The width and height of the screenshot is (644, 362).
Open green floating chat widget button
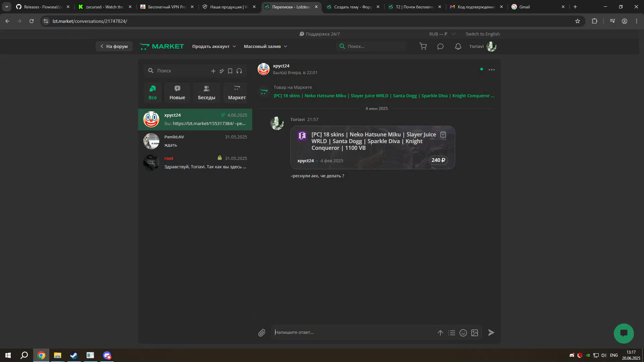pyautogui.click(x=624, y=333)
